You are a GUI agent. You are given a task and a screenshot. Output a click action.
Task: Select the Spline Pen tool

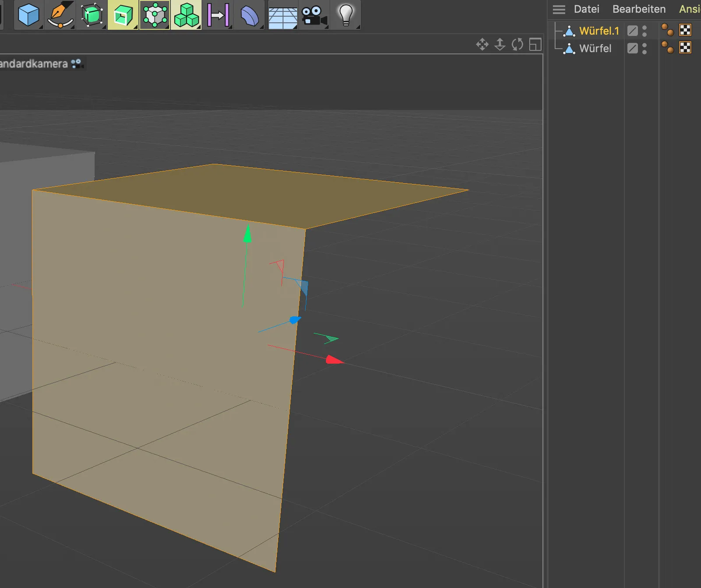(x=60, y=14)
